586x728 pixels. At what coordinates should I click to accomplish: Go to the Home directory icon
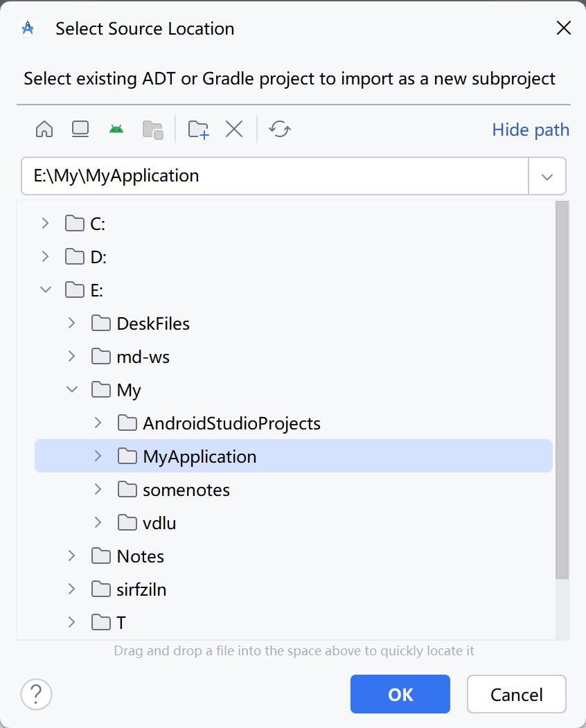44,130
